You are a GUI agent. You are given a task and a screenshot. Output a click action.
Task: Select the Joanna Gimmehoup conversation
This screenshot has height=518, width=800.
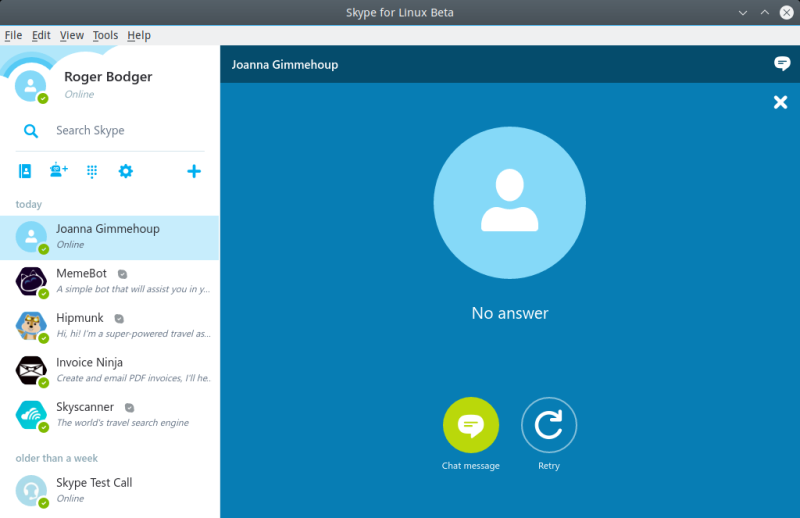tap(110, 237)
